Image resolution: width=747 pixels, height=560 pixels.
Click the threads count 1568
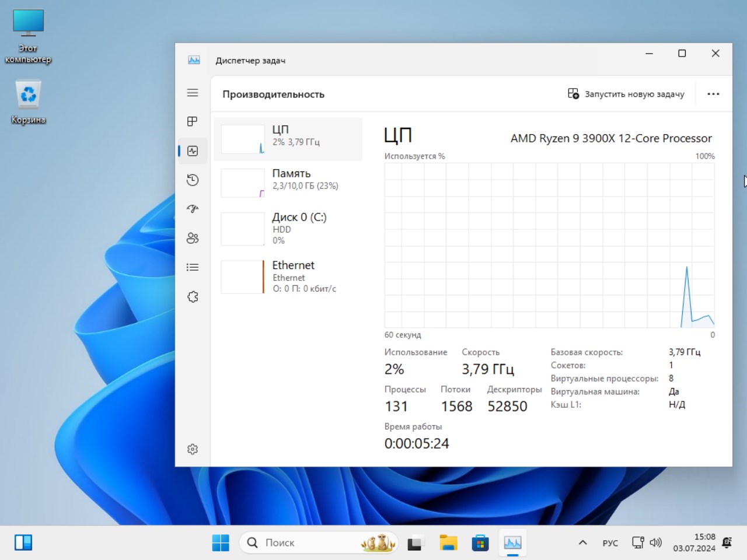456,406
